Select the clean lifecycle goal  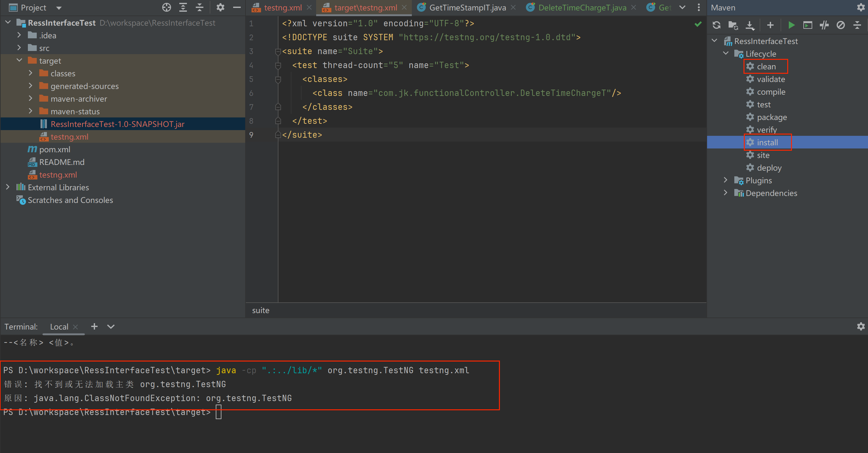tap(766, 67)
